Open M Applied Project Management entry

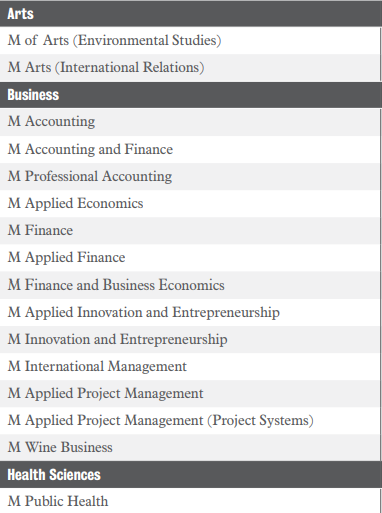pos(190,393)
